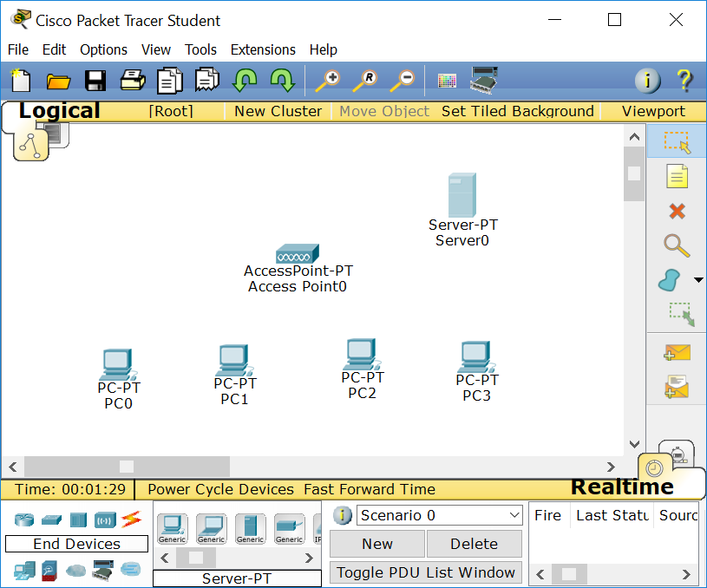
Task: Open the drawing palette icon
Action: [x=447, y=82]
